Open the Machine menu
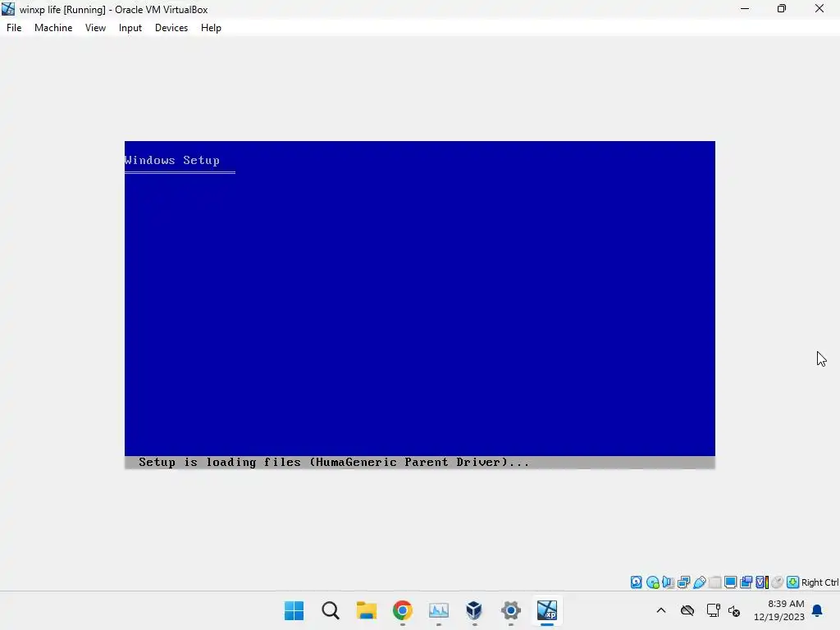The height and width of the screenshot is (630, 840). coord(53,28)
